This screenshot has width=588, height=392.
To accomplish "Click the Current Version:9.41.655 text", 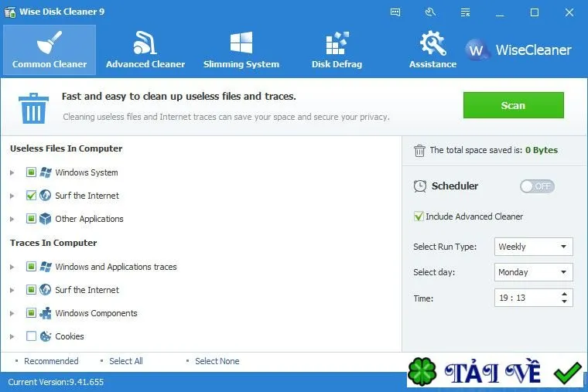I will pos(56,382).
